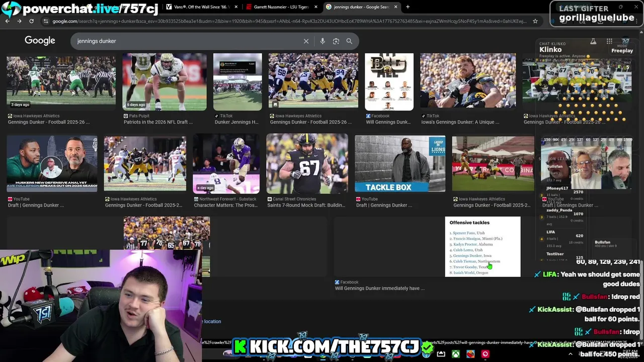Show hidden system tray icons chevron
Screen dimensions: 644x362
pyautogui.click(x=570, y=354)
